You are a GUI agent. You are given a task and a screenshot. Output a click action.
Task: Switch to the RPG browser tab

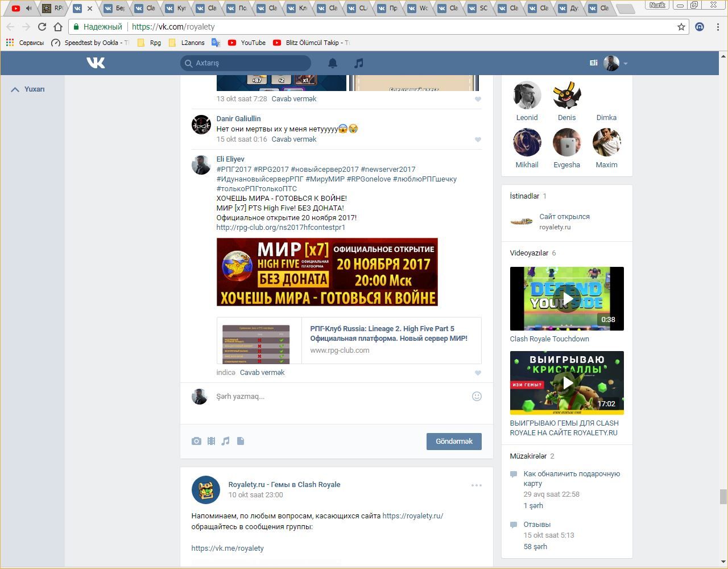52,8
